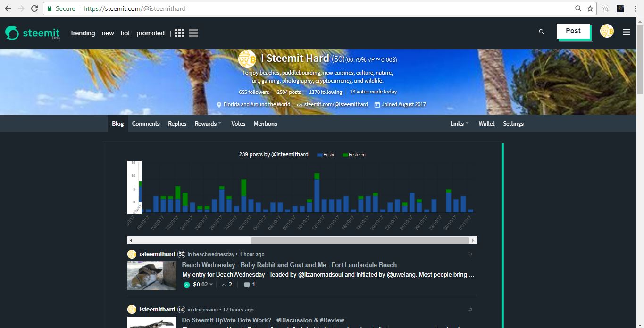Click the browser back arrow

tap(8, 8)
